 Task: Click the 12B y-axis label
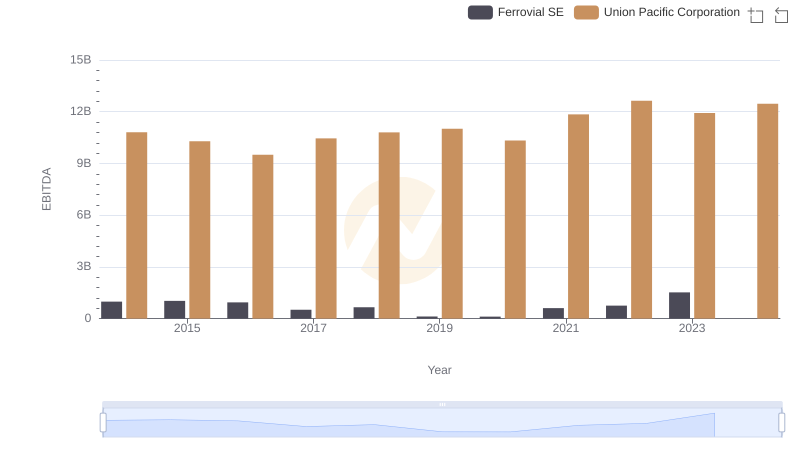coord(81,112)
